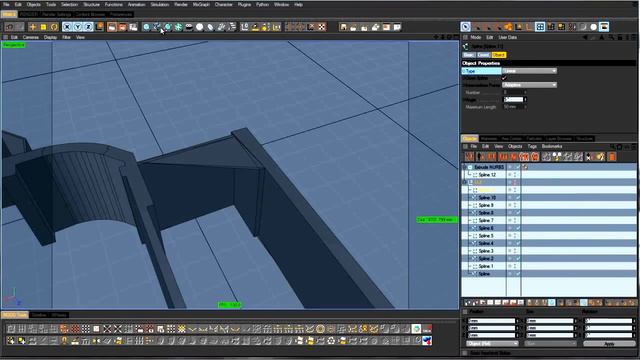
Task: Click the Render Active View icon
Action: [x=112, y=27]
